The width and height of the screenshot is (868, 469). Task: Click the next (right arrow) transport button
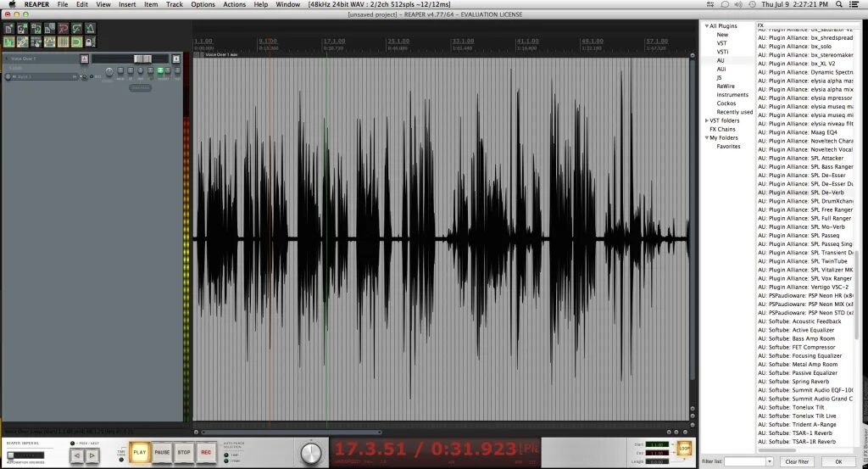pos(92,455)
